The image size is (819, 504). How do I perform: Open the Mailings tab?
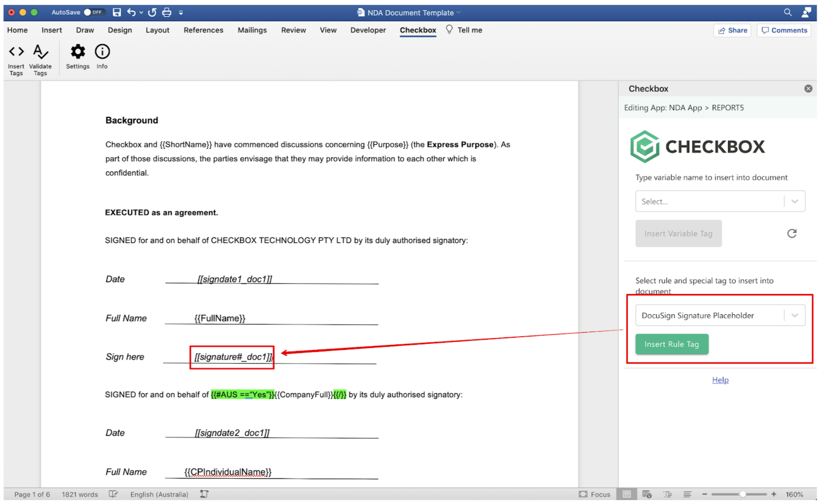pyautogui.click(x=252, y=30)
